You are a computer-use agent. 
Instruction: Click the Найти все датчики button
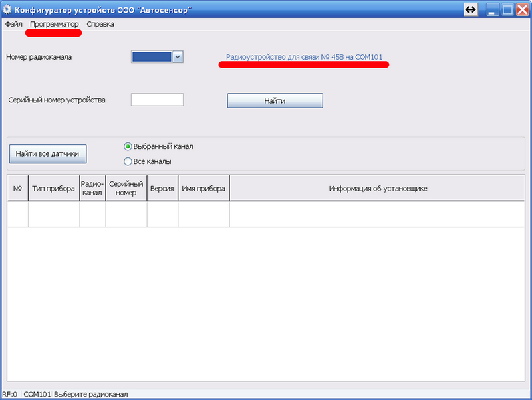48,154
